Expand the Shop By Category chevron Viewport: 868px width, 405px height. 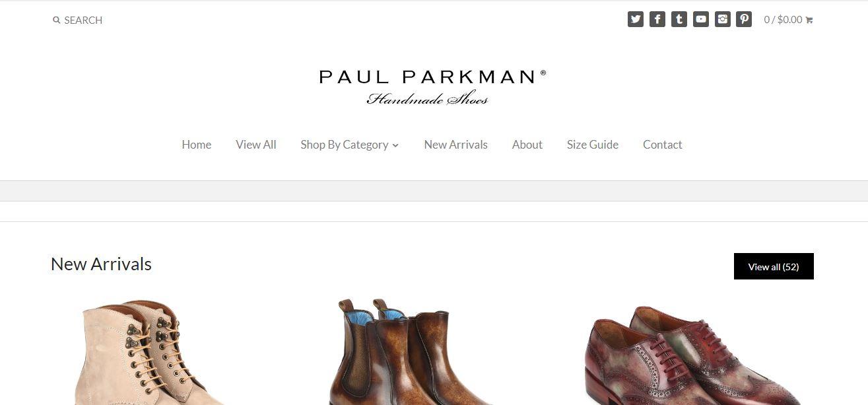395,145
